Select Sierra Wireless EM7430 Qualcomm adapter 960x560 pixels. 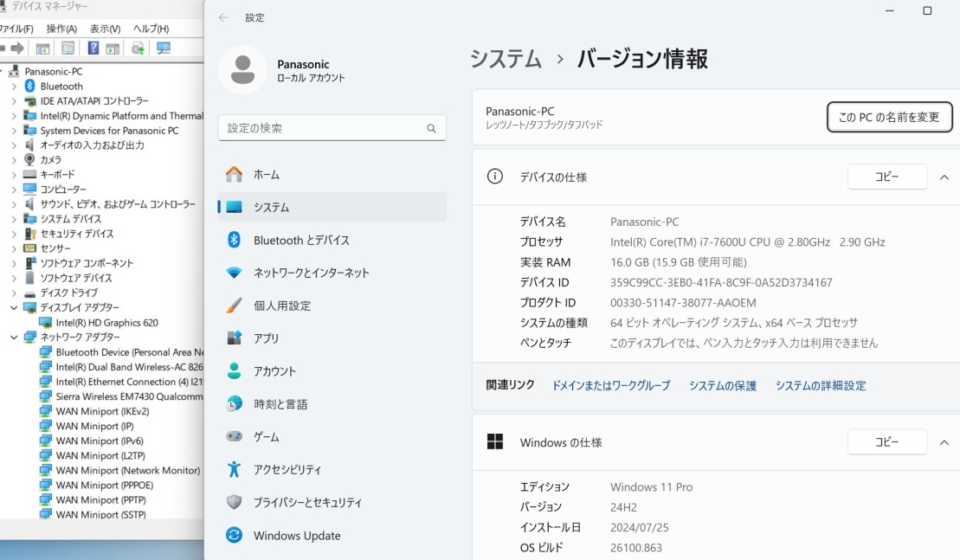(x=129, y=396)
